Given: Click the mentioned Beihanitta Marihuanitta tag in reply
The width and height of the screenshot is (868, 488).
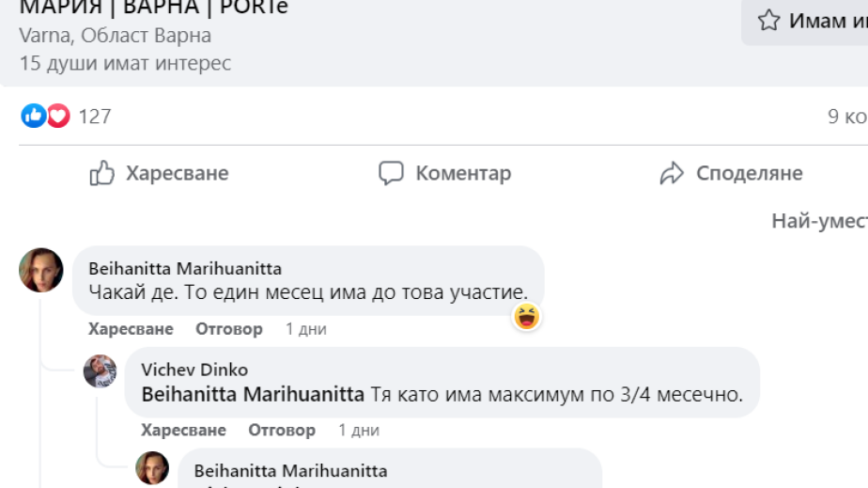Looking at the screenshot, I should 253,395.
